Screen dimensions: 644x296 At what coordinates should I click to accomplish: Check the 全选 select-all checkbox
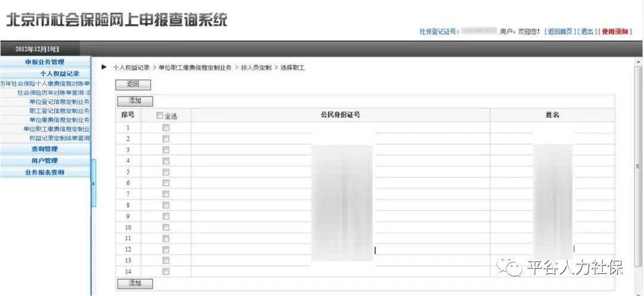pos(160,116)
